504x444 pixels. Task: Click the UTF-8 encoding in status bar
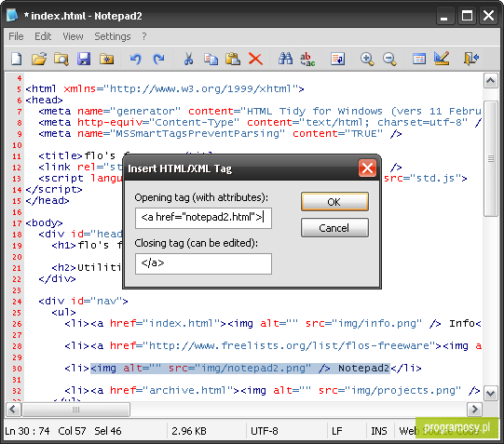click(x=265, y=431)
